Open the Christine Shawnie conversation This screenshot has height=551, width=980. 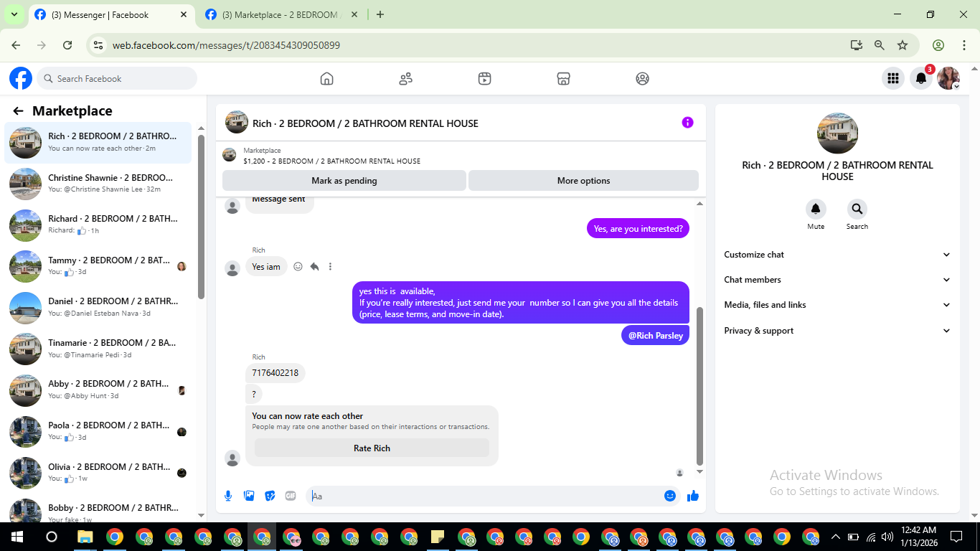(x=98, y=184)
